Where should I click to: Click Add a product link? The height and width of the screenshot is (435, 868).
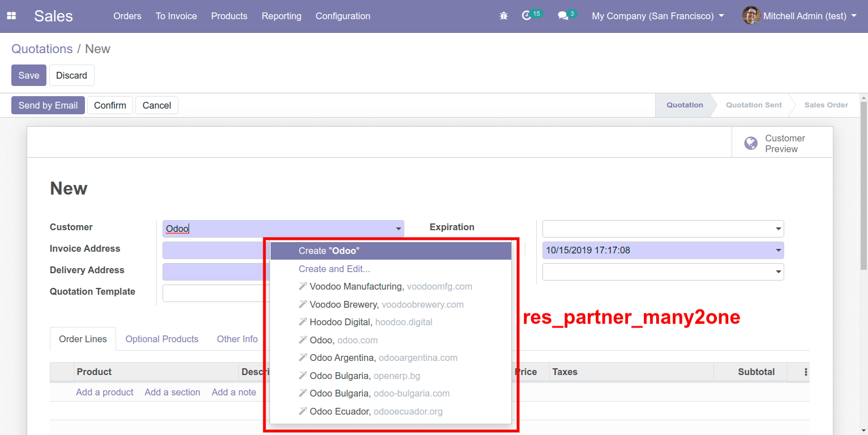coord(105,392)
